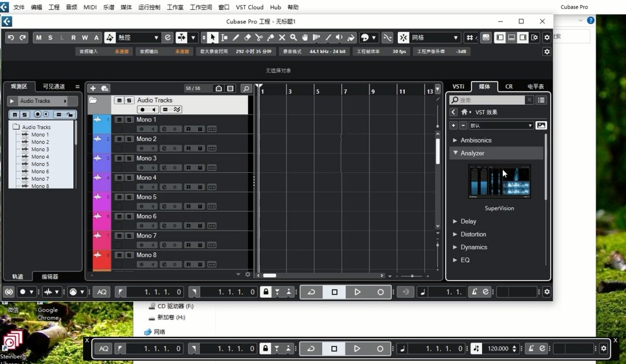
Task: Expand the Delay category
Action: click(455, 222)
